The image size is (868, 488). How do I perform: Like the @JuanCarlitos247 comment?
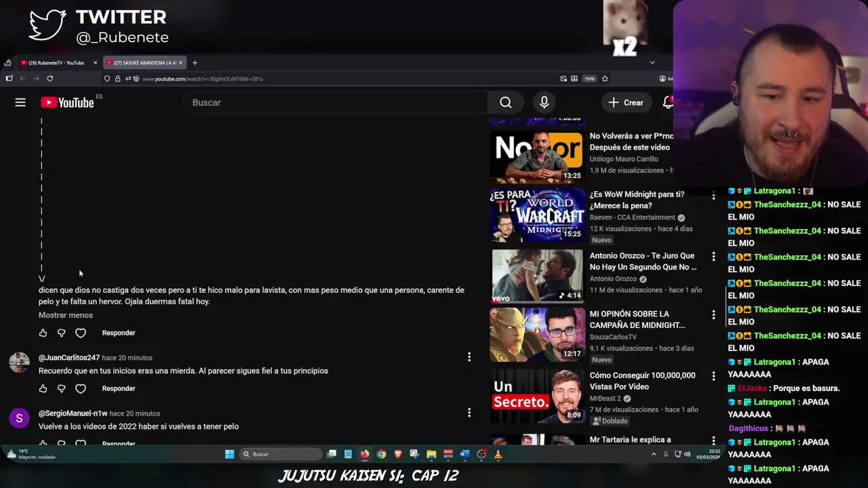click(x=43, y=388)
